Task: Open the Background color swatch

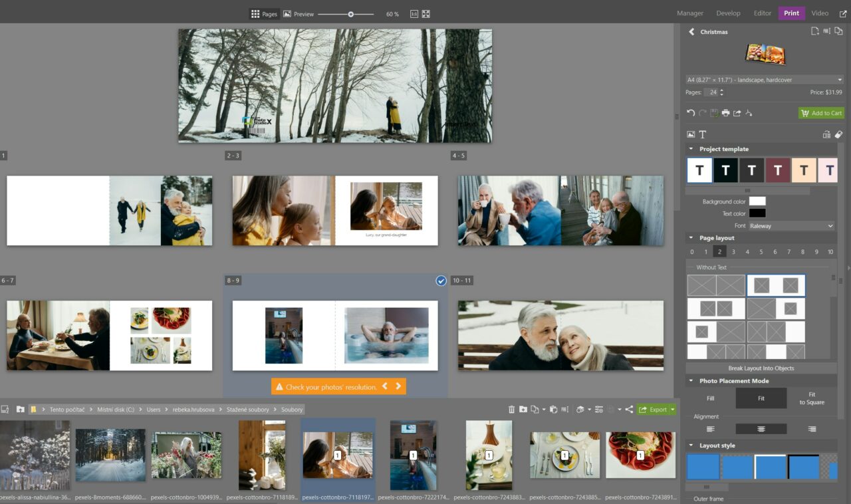Action: pyautogui.click(x=757, y=201)
